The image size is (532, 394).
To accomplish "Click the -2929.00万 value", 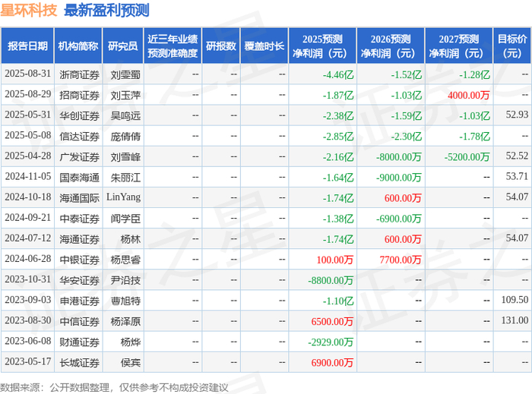I will click(331, 342).
